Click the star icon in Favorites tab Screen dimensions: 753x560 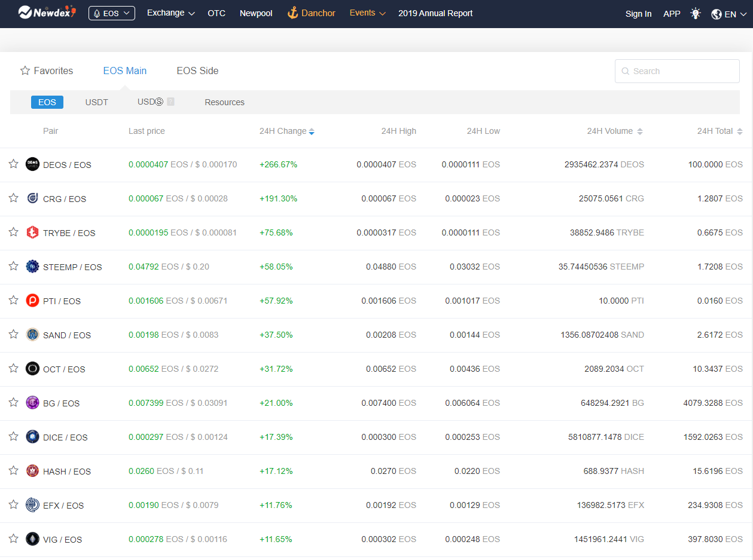coord(25,71)
